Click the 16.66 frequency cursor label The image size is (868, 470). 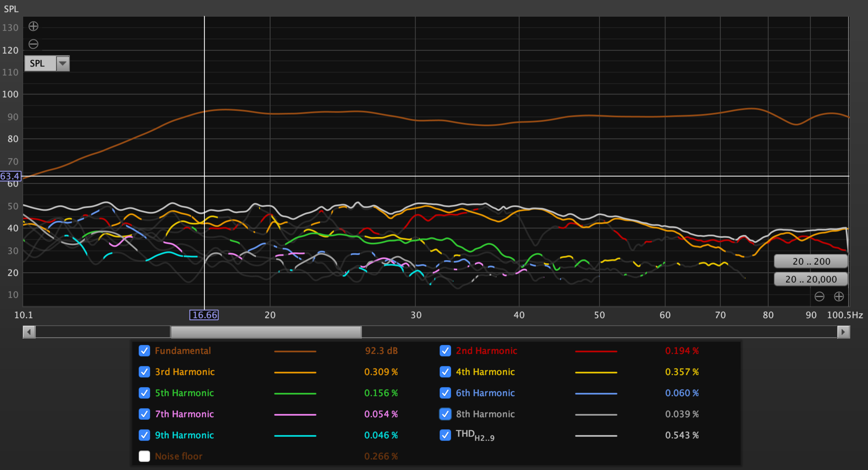[x=204, y=315]
